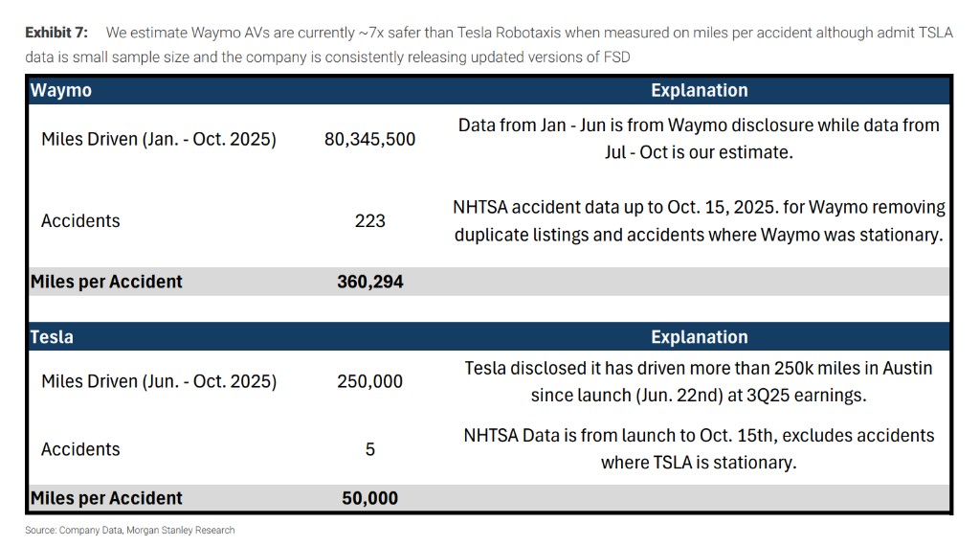Click the Waymo Accidents row label
Viewport: 980px width, 546px height.
point(80,220)
